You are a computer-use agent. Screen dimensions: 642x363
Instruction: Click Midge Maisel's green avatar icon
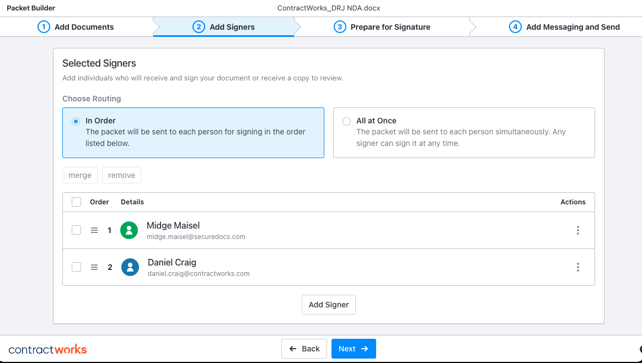click(x=129, y=230)
